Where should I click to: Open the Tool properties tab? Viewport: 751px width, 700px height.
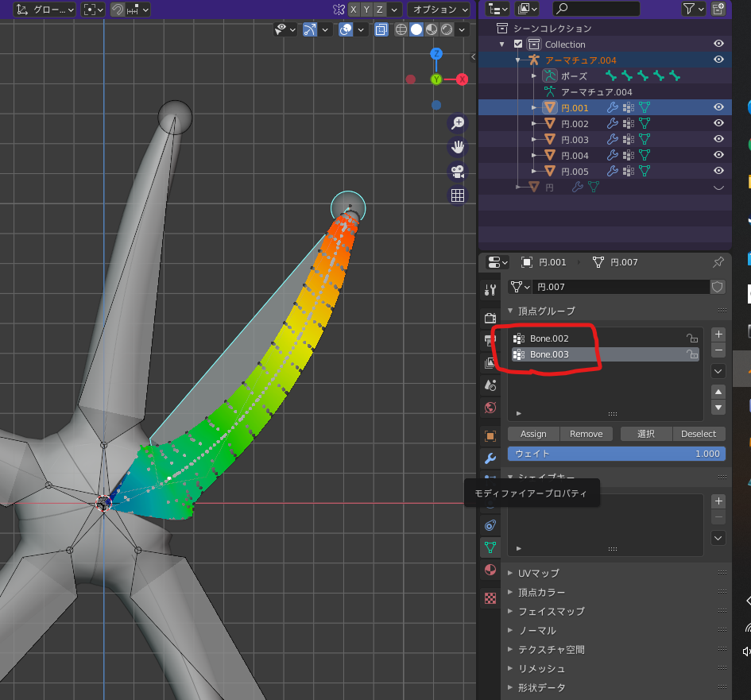(x=490, y=290)
